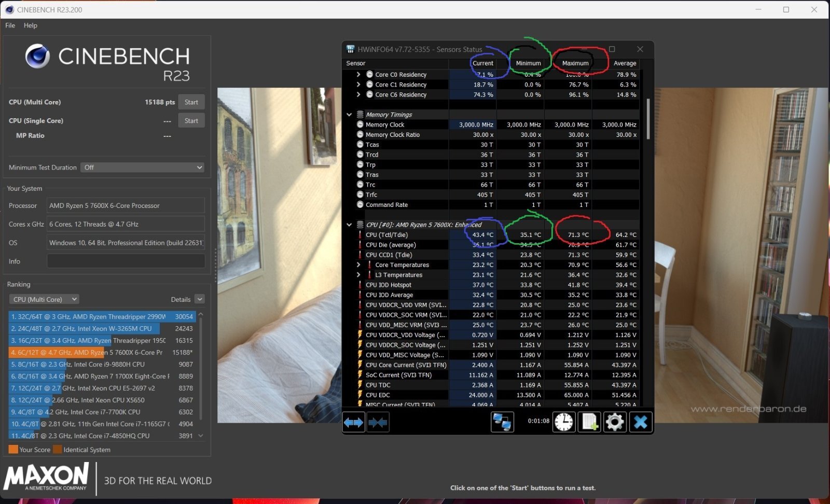
Task: Click the Cinebench title bar app icon
Action: (9, 9)
